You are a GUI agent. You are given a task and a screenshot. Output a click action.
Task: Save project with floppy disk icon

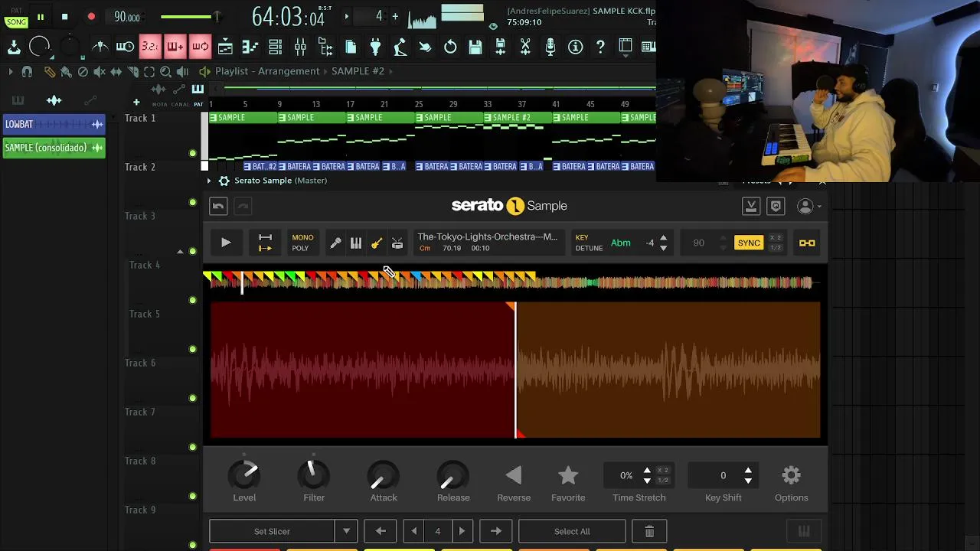pyautogui.click(x=475, y=47)
